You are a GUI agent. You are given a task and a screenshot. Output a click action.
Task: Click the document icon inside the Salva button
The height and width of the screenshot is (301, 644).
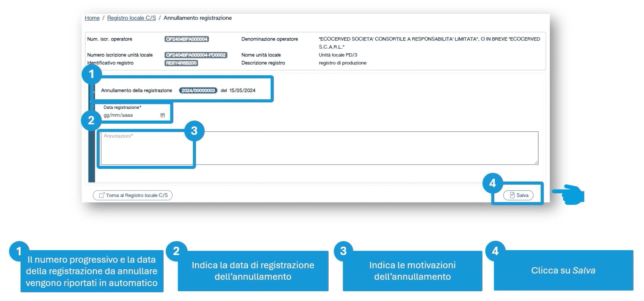512,195
